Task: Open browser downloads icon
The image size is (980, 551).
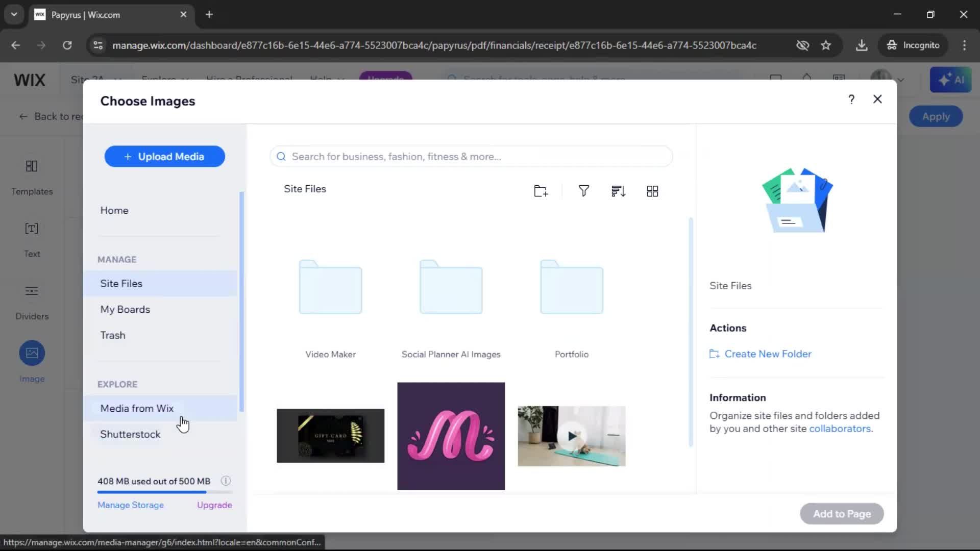Action: [x=862, y=45]
